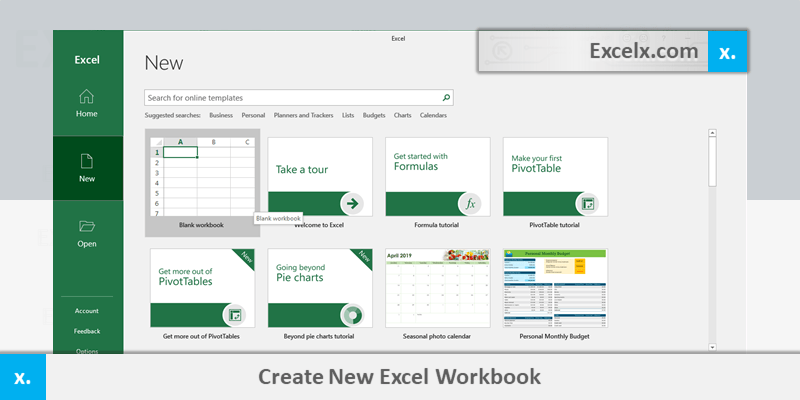Click the arrow icon on Take a tour
Image resolution: width=800 pixels, height=400 pixels.
(x=352, y=204)
